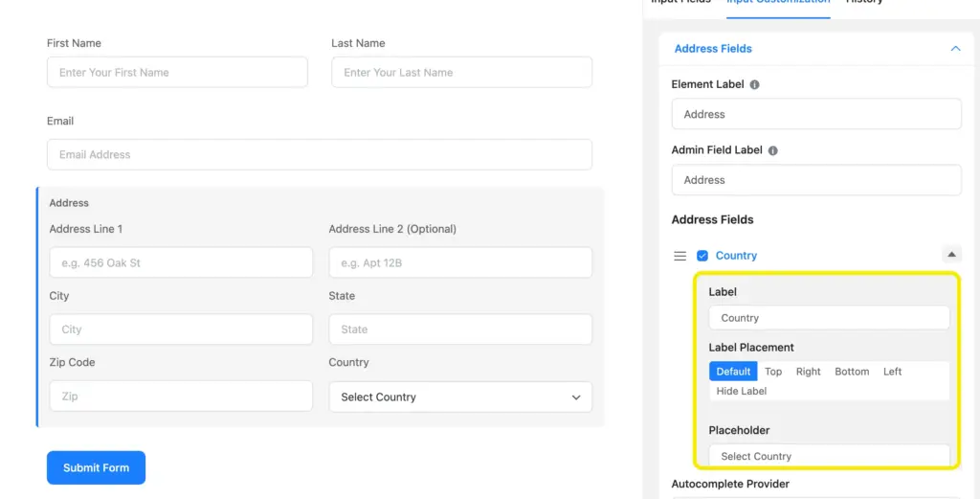Click the Placeholder field containing Select Country
The height and width of the screenshot is (499, 980).
click(x=829, y=456)
